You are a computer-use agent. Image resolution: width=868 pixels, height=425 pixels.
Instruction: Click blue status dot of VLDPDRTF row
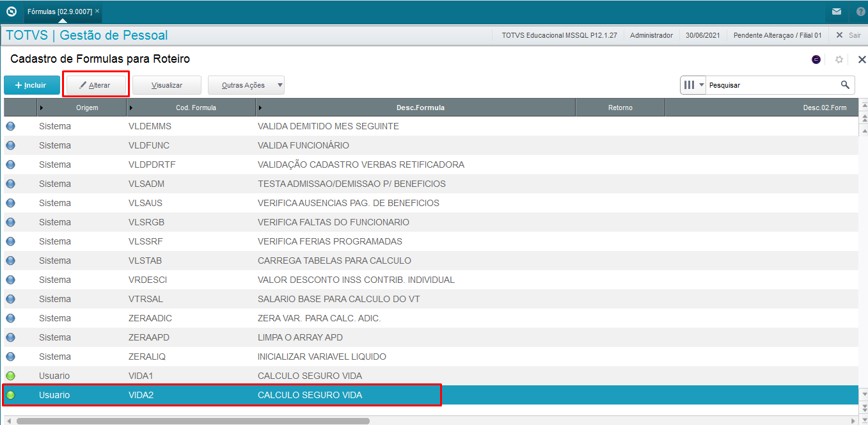(x=10, y=164)
